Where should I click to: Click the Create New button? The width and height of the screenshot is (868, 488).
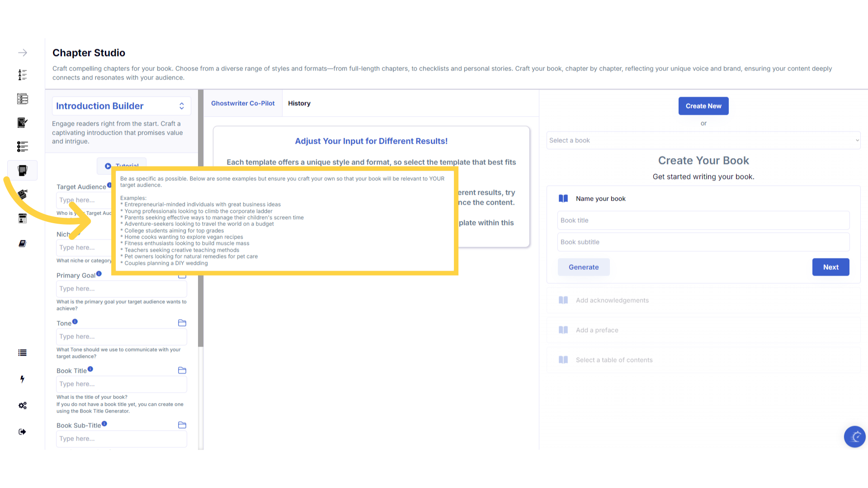pyautogui.click(x=703, y=106)
